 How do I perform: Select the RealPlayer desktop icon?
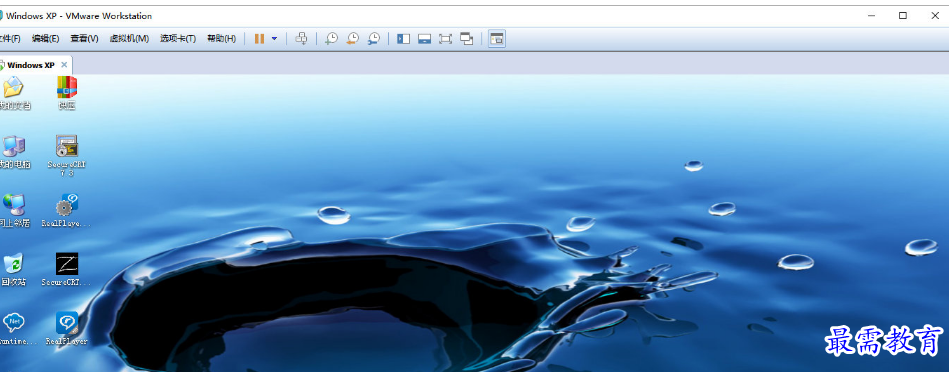point(67,328)
